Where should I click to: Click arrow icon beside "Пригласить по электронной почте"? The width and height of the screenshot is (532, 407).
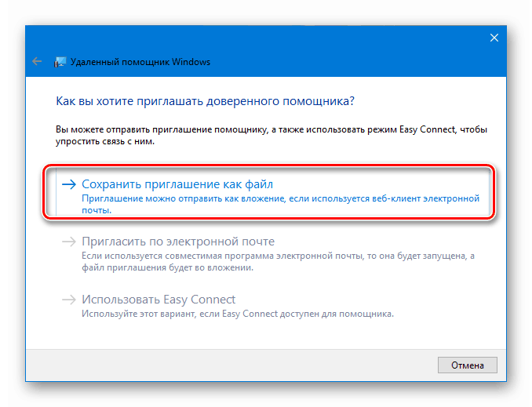click(68, 242)
